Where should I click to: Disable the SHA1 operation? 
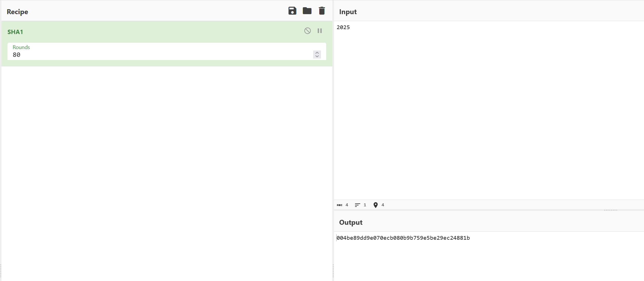pos(307,31)
